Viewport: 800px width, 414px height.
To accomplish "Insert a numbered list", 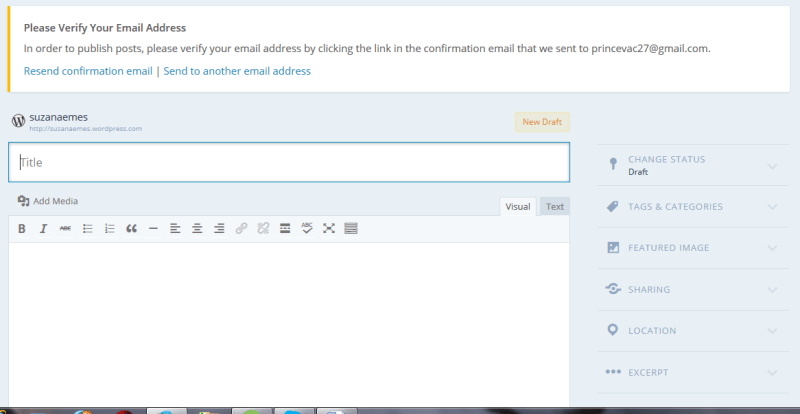I will point(109,229).
